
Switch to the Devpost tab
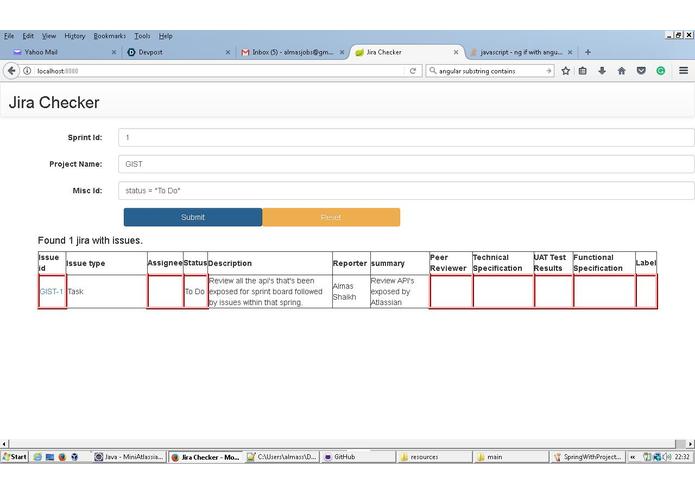[x=177, y=52]
